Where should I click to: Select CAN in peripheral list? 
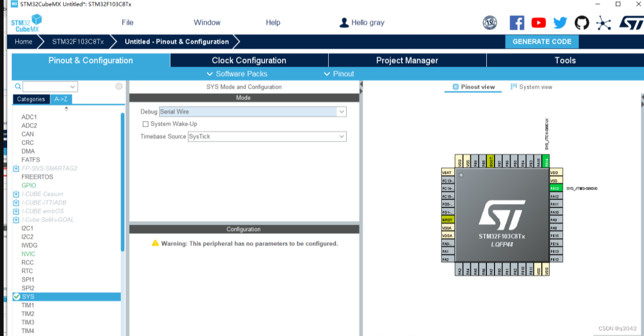tap(28, 134)
